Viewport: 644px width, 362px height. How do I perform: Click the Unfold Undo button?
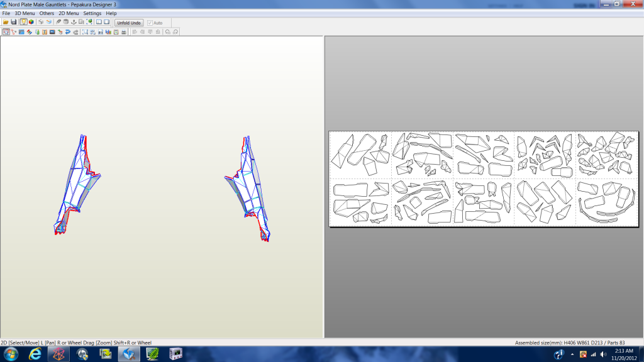click(x=129, y=23)
